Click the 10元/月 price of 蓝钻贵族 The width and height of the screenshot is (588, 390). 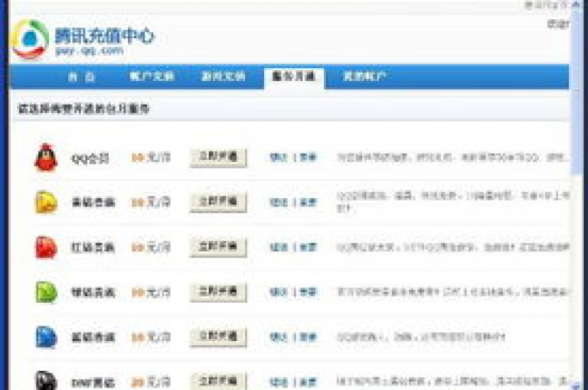(x=151, y=337)
